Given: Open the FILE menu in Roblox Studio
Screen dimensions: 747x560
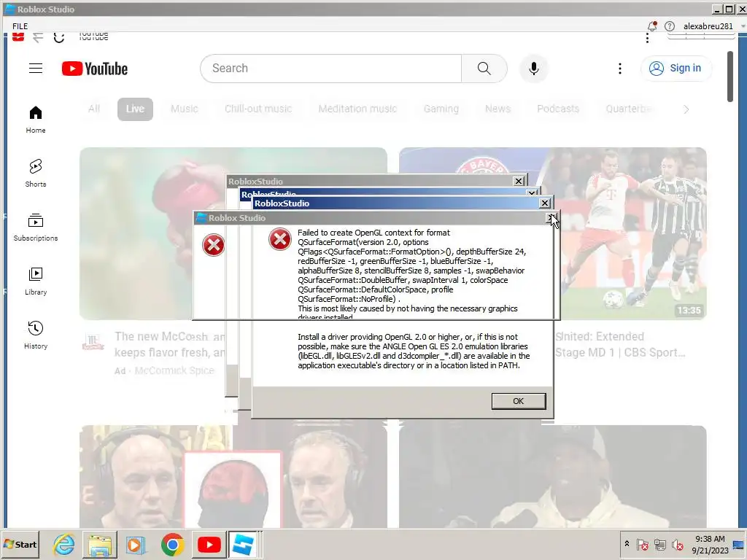Looking at the screenshot, I should click(20, 26).
